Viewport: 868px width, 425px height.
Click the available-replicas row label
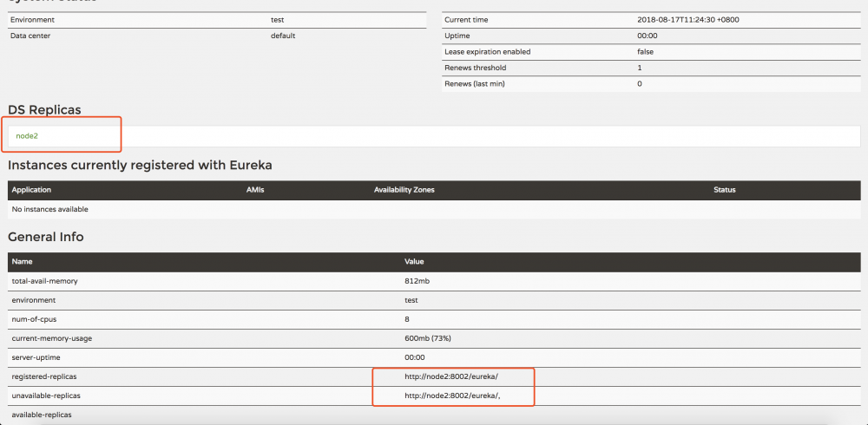(41, 415)
